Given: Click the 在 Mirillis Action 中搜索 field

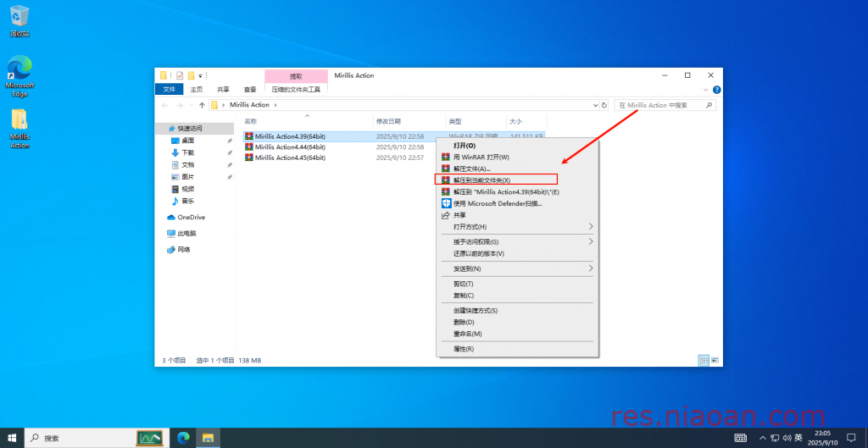Looking at the screenshot, I should click(x=665, y=105).
